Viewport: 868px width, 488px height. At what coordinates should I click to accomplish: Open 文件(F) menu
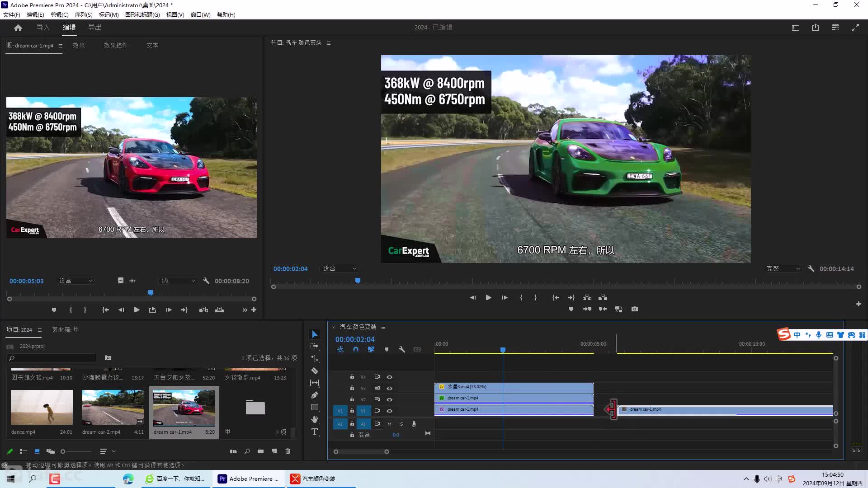tap(12, 14)
